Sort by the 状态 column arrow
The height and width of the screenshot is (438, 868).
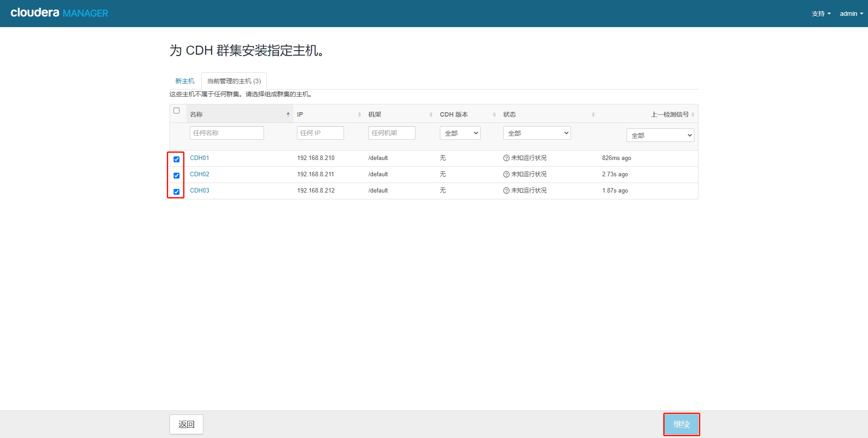point(593,114)
